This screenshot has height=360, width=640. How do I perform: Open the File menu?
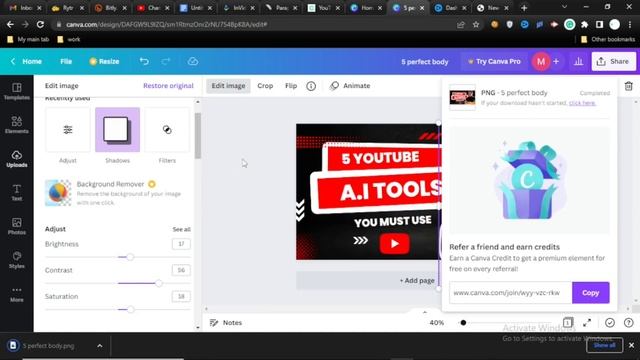click(x=66, y=62)
